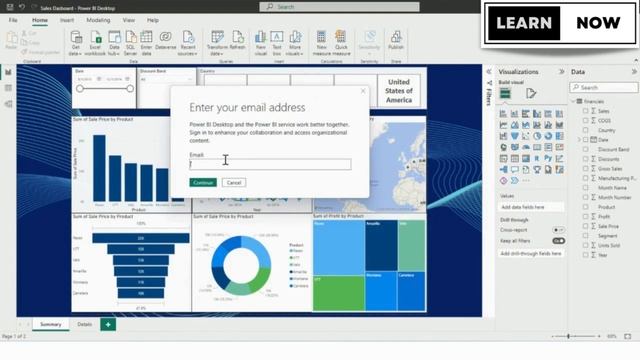
Task: Click the Save icon in title bar
Action: click(x=10, y=7)
